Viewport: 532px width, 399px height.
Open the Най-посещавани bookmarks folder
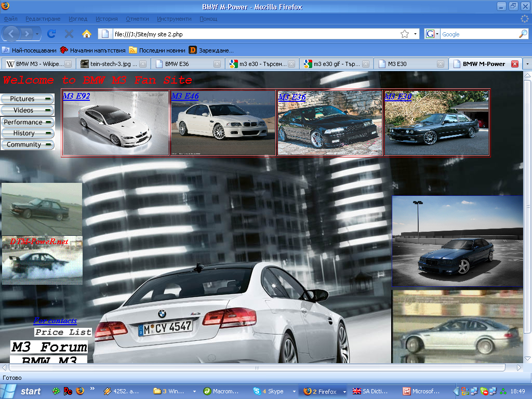pos(30,50)
